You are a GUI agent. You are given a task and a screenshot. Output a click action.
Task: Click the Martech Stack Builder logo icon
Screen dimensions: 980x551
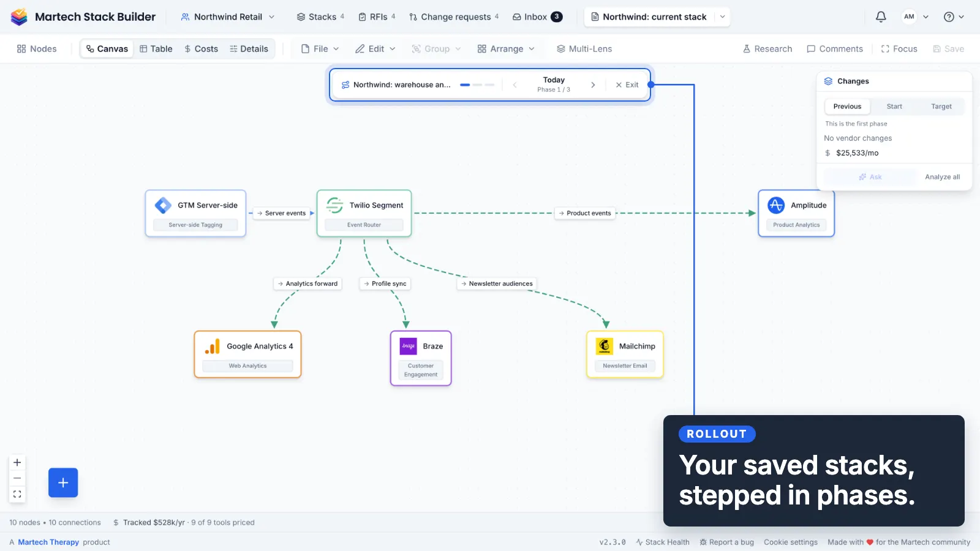pyautogui.click(x=19, y=17)
